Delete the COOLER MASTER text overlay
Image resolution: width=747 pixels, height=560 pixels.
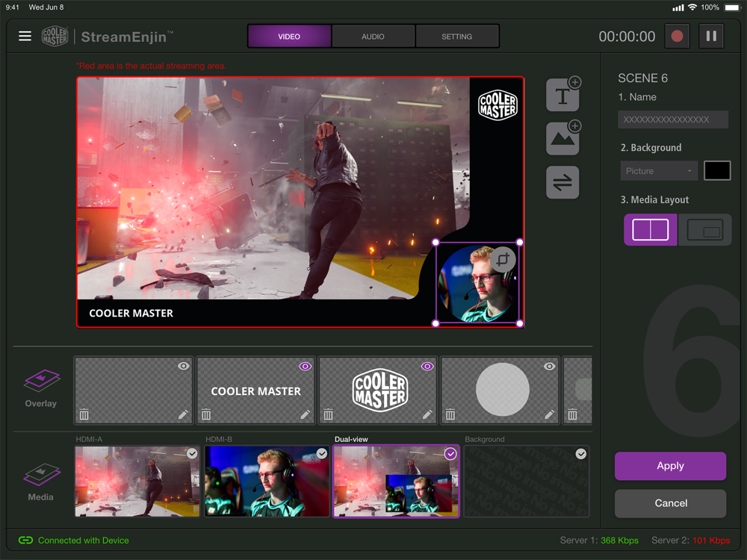point(206,414)
